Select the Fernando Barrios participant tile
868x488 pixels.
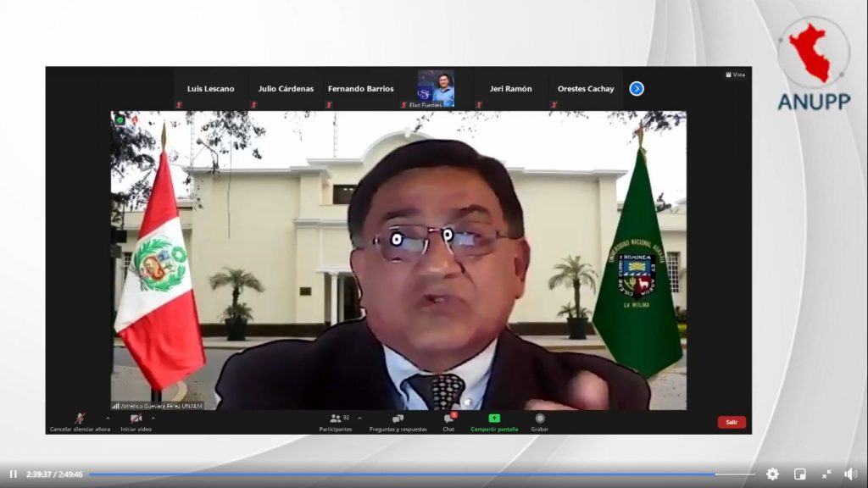(x=361, y=88)
